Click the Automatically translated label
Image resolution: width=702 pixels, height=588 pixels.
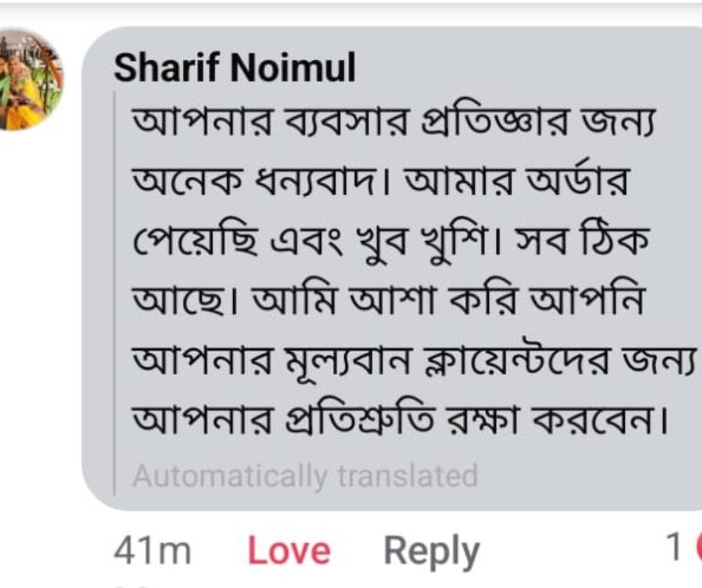tap(305, 475)
